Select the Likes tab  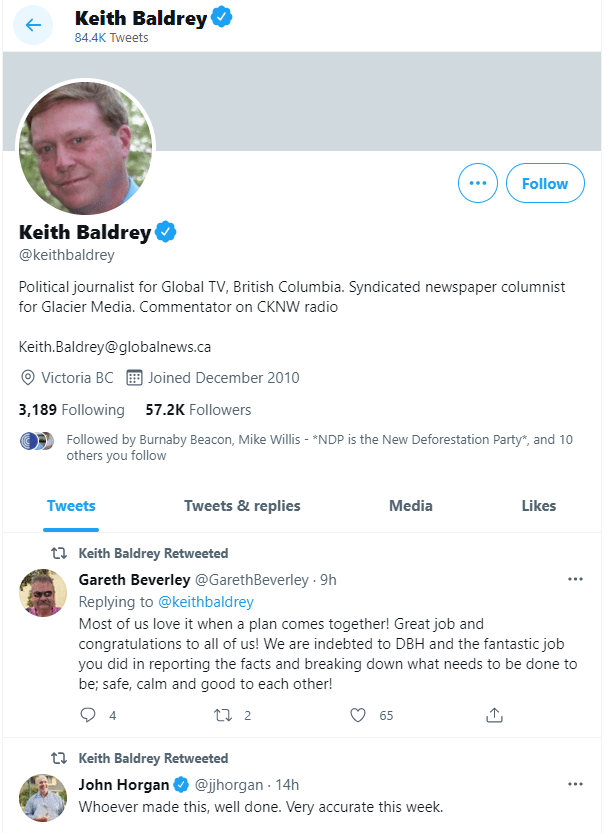pyautogui.click(x=538, y=506)
